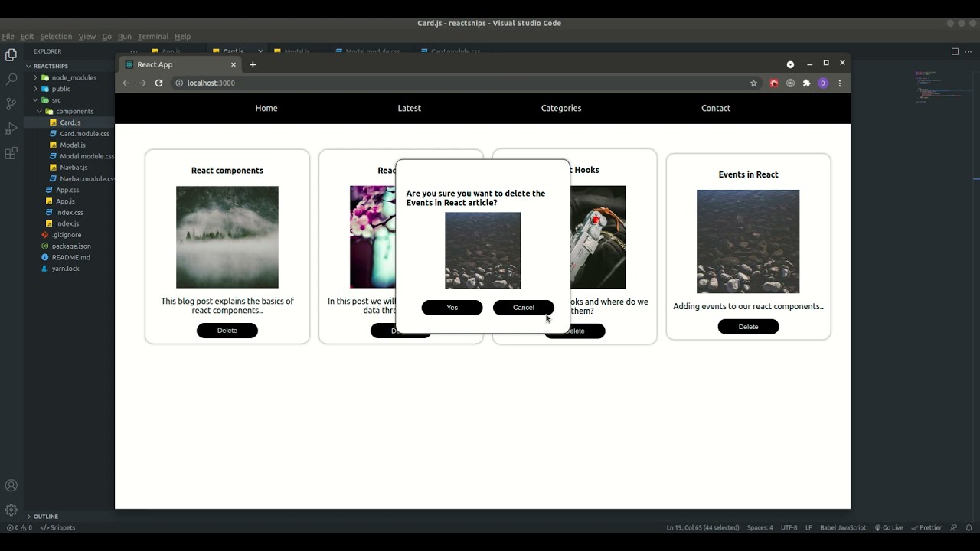Go to Latest in the navbar
Screen dimensions: 980x551
(x=410, y=108)
